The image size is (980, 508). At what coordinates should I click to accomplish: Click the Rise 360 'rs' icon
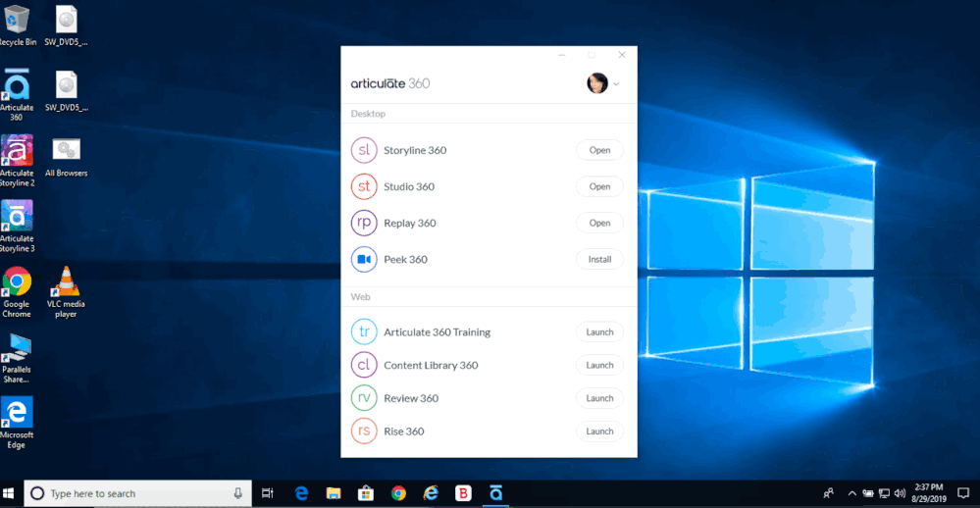[x=364, y=432]
